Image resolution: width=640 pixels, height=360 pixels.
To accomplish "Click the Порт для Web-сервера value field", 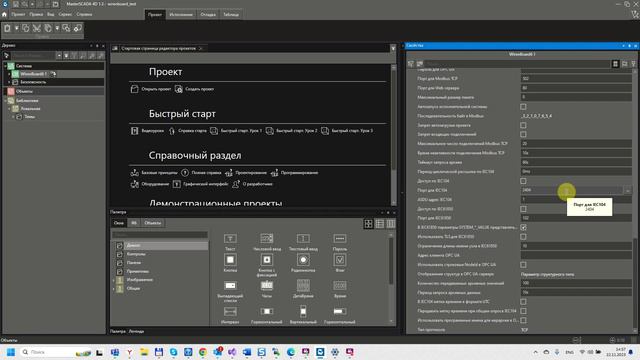I will tap(576, 88).
